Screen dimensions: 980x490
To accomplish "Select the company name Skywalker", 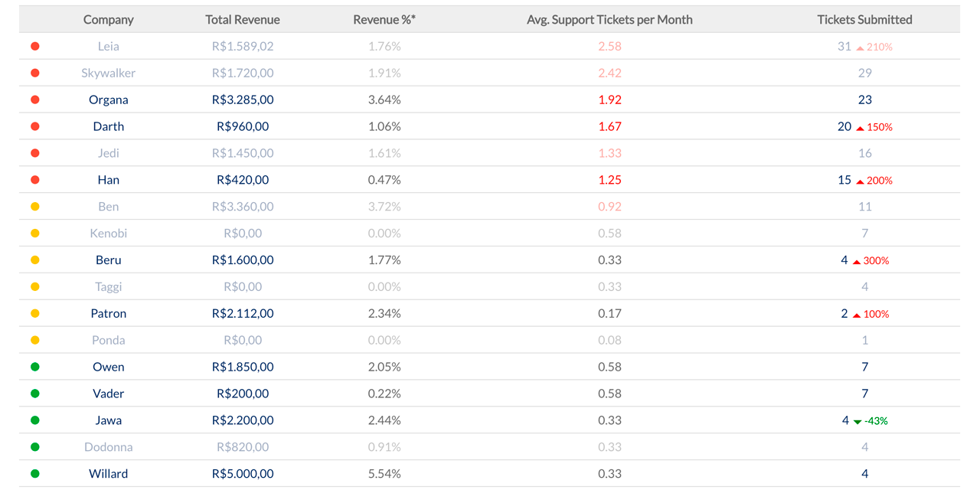I will pos(109,73).
